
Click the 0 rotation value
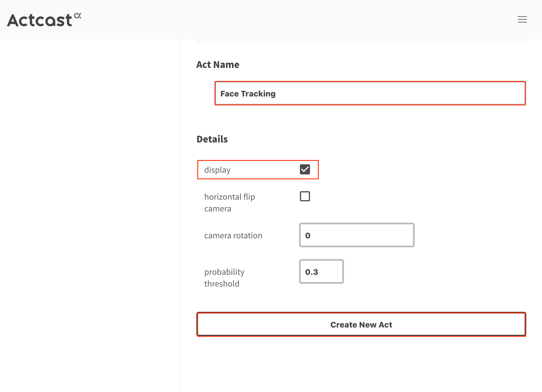tap(308, 236)
